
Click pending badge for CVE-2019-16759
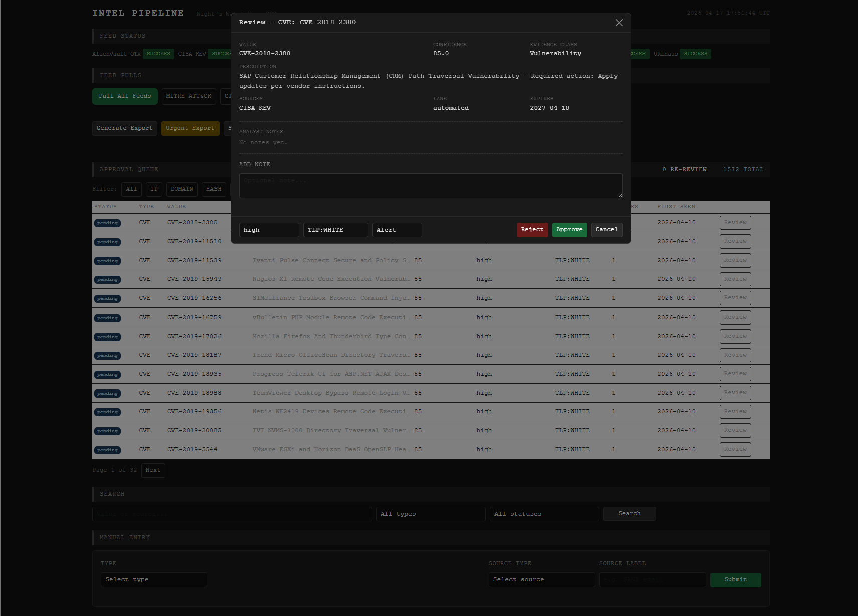[x=107, y=318]
